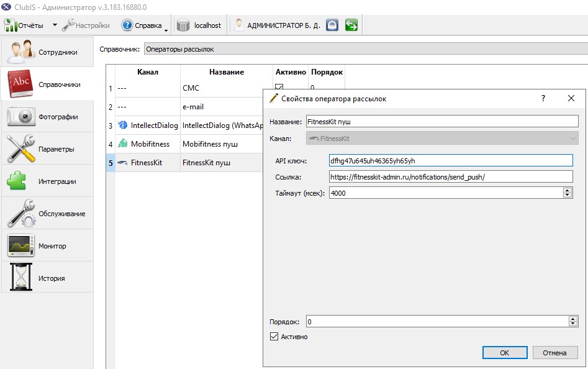Click the localhost database server icon
Screen dimensions: 588x369
coord(183,25)
